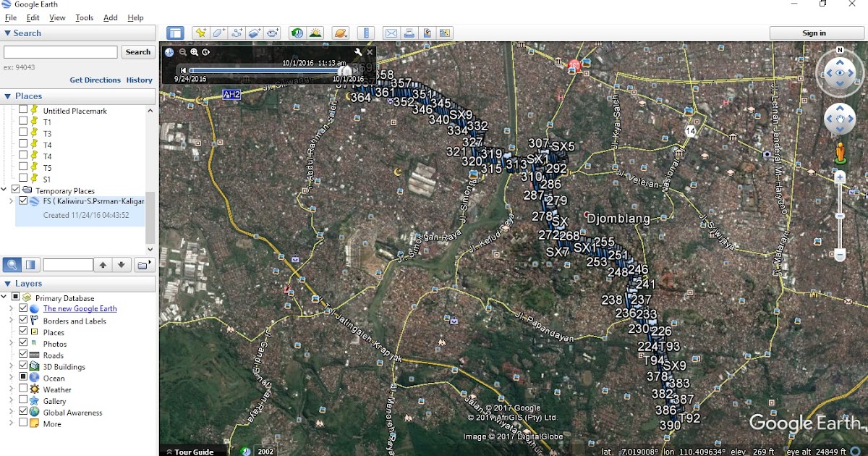Expand the Ocean layer node
Viewport: 868px width, 456px height.
12,378
